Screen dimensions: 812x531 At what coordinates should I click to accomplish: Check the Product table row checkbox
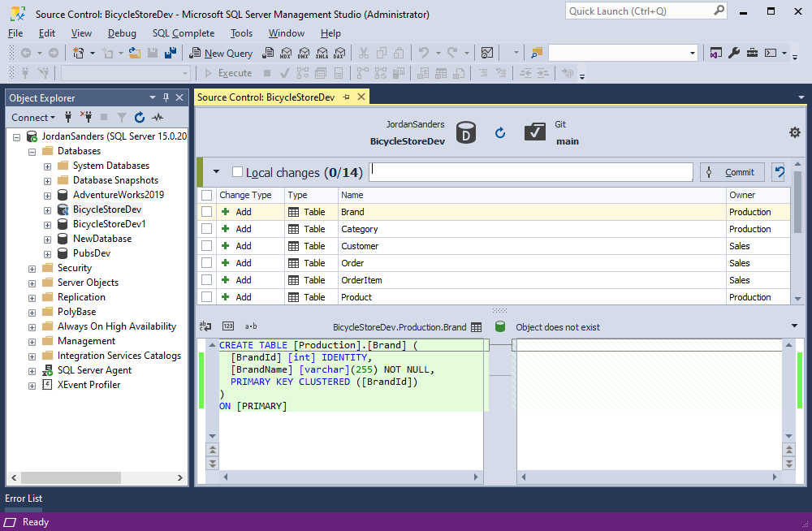(206, 297)
